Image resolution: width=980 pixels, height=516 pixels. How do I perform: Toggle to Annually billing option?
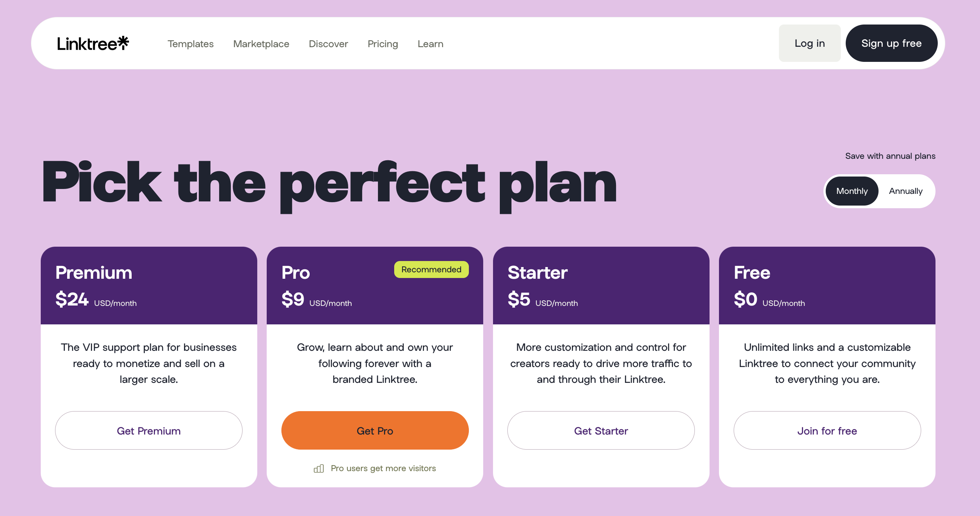pyautogui.click(x=906, y=190)
